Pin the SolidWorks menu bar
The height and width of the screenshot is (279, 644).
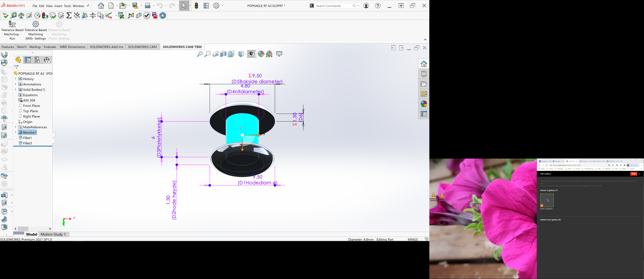tap(88, 6)
